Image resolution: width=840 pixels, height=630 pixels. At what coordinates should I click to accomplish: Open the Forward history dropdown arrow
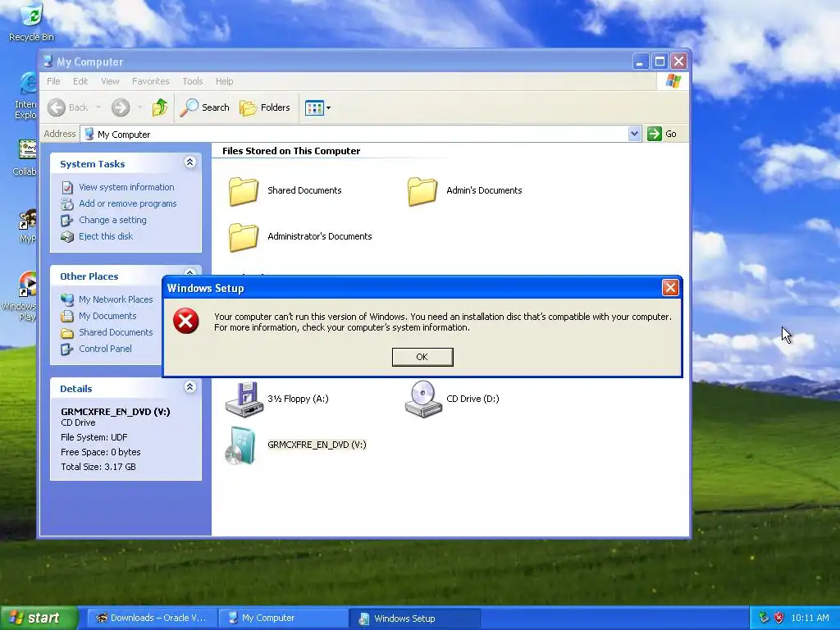[x=139, y=107]
